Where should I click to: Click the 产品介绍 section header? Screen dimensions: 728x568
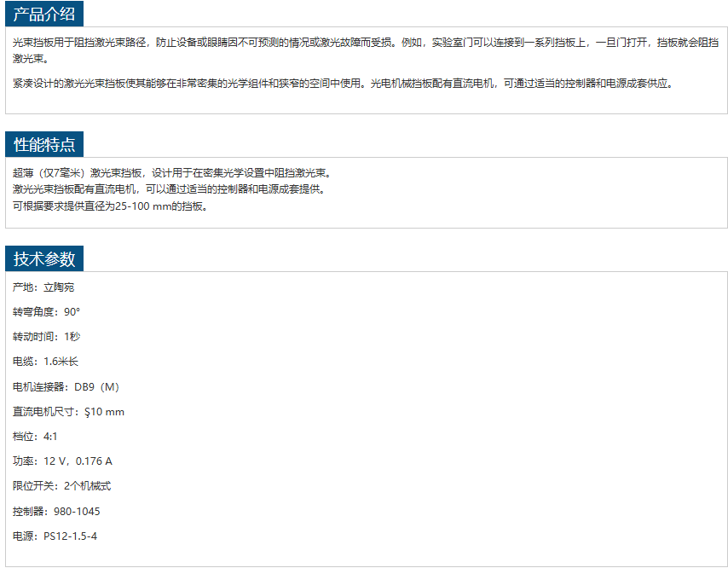coord(44,15)
